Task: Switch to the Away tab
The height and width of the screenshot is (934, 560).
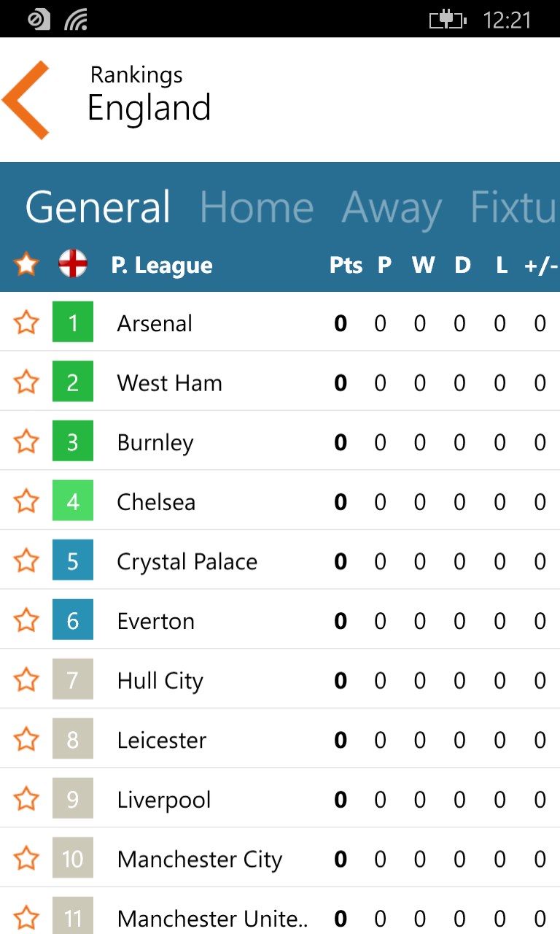Action: [392, 208]
